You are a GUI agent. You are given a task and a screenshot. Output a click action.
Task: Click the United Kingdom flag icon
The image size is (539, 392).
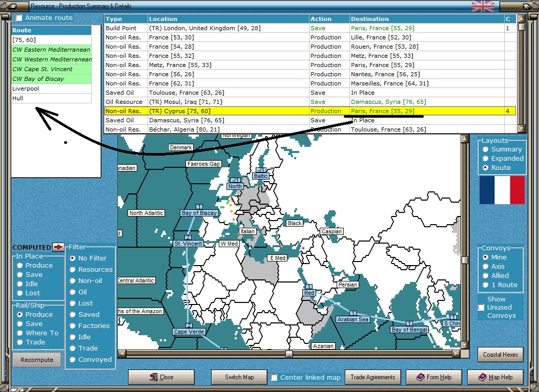[483, 6]
